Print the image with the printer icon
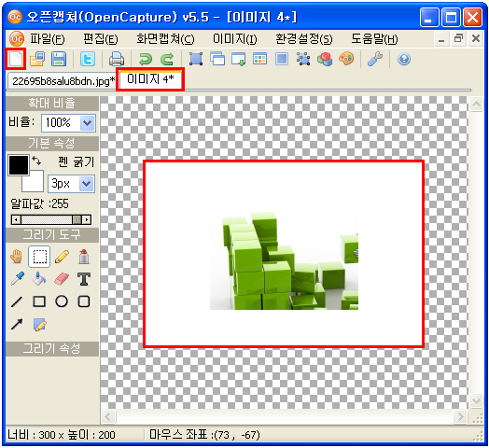This screenshot has width=489, height=448. (x=117, y=59)
